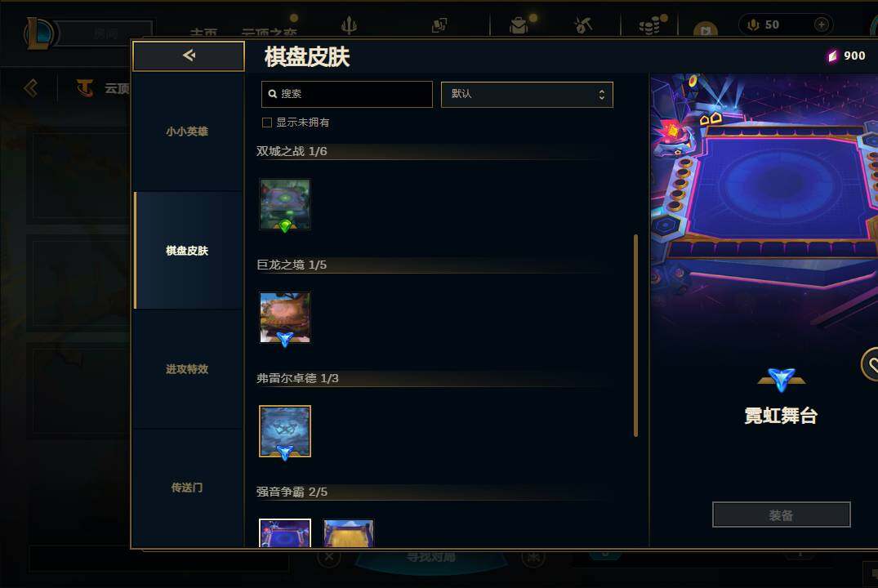Click the 装备 equip button
The width and height of the screenshot is (878, 588).
coord(781,514)
